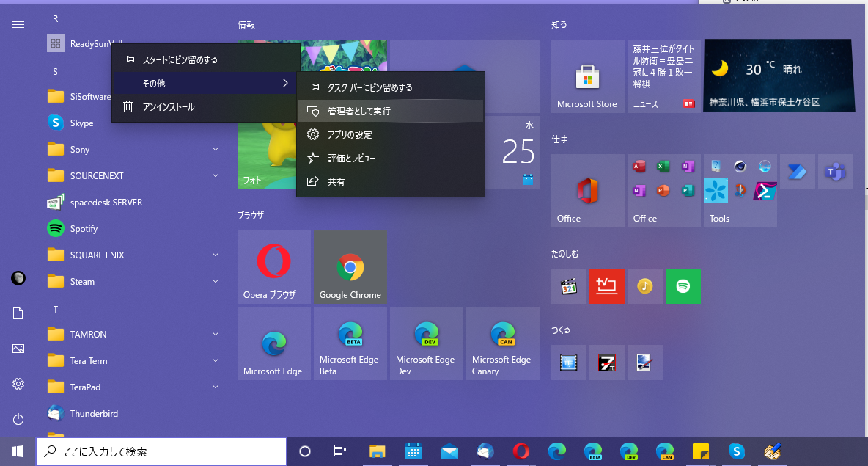Open the その他 submenu entry
Viewport: 868px width, 466px height.
pyautogui.click(x=206, y=83)
